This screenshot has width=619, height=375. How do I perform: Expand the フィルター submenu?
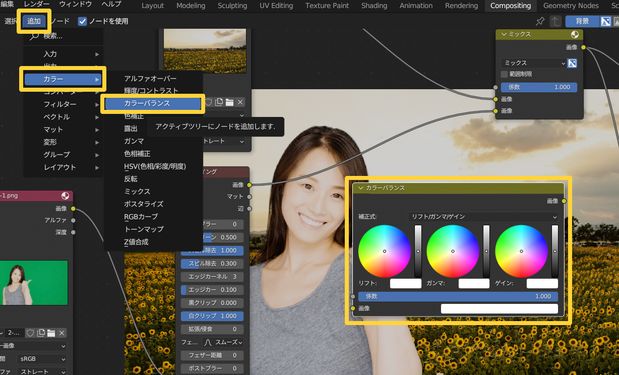(63, 104)
